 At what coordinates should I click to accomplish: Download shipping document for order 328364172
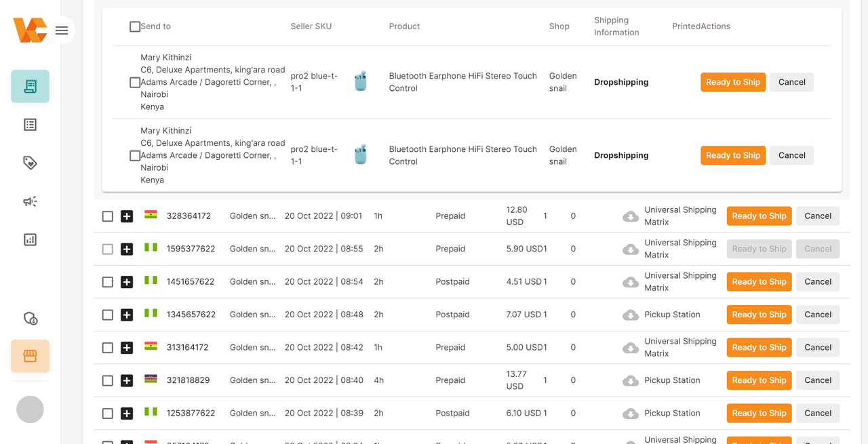pyautogui.click(x=631, y=216)
